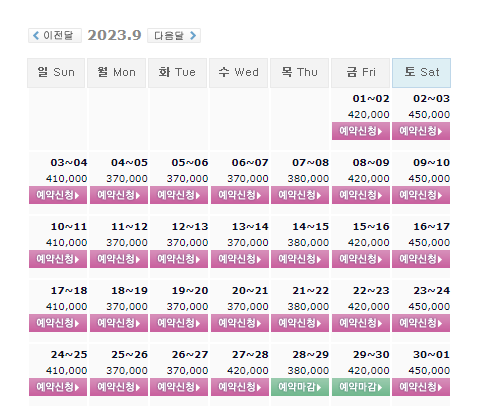Screen dimensions: 478x418
Task: Click the 450,000 price under 02~03
Action: coord(429,115)
